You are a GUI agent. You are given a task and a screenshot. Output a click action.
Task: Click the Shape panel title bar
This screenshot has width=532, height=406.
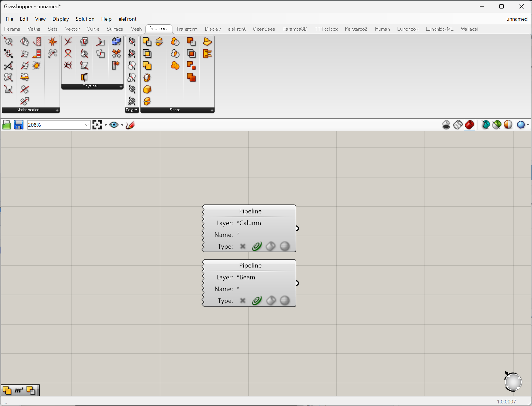[x=175, y=110]
